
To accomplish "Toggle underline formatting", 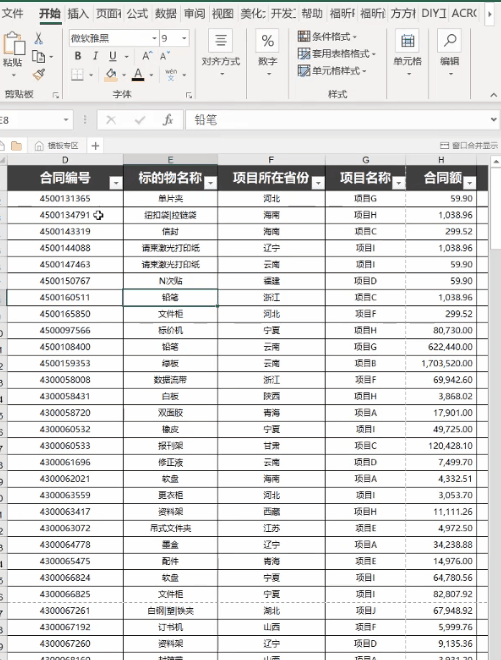I will tap(112, 56).
